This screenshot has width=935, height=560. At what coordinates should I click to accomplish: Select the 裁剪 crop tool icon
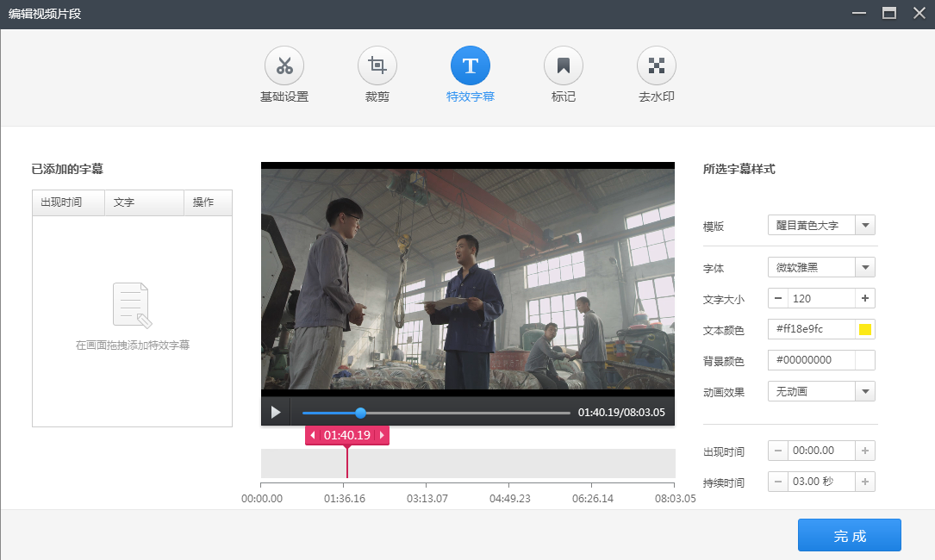pyautogui.click(x=377, y=65)
